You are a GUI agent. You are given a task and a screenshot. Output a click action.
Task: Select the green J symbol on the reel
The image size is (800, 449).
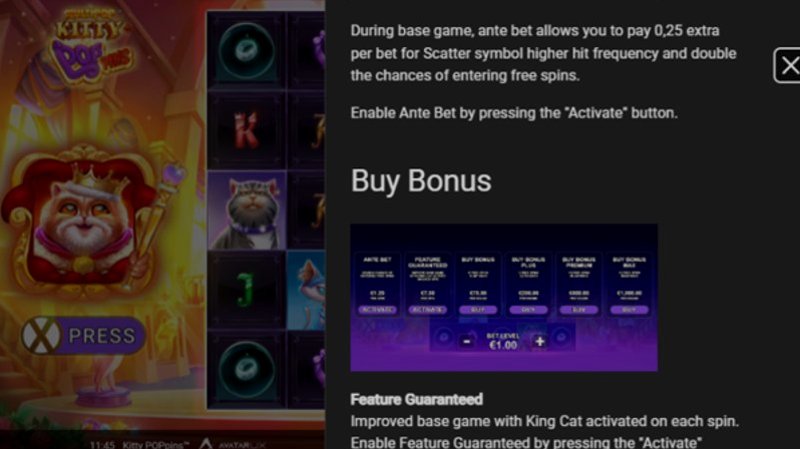[246, 290]
